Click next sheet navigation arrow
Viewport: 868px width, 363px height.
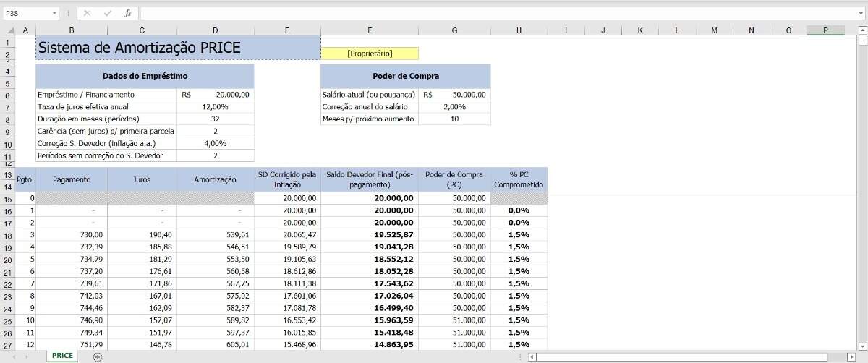[x=27, y=356]
